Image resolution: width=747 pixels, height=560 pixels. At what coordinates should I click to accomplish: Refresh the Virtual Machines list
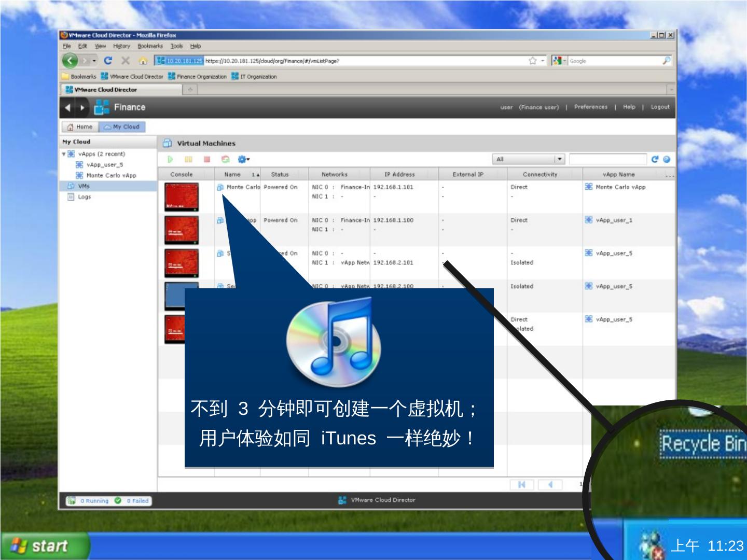[655, 159]
